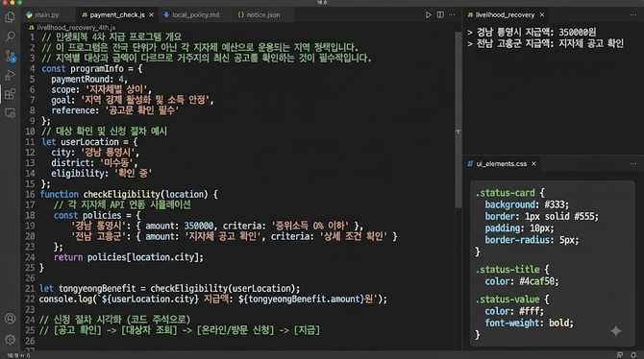The image size is (644, 359).
Task: Click 'color: #4caf50;' in the CSS panel
Action: pyautogui.click(x=522, y=281)
